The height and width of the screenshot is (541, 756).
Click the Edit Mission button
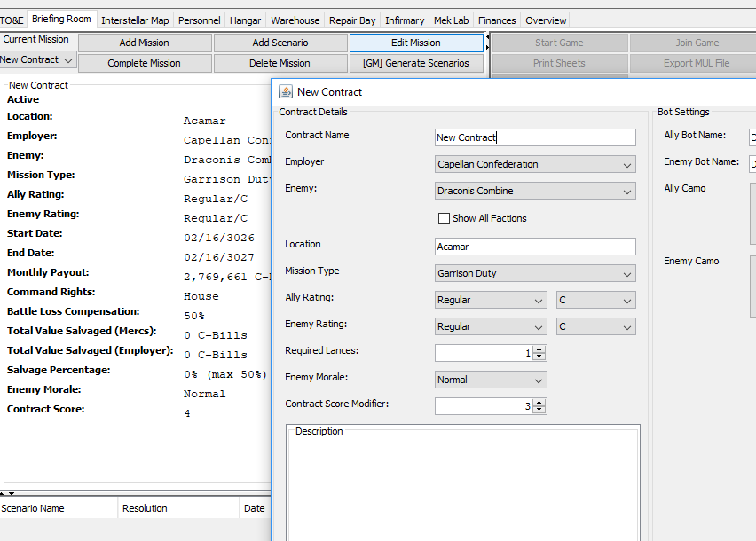(x=416, y=43)
